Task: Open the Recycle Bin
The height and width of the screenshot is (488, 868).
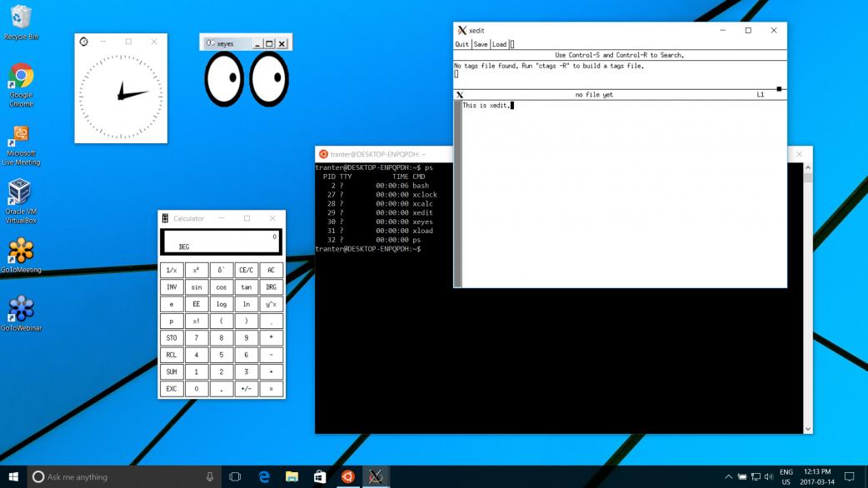Action: click(x=21, y=18)
